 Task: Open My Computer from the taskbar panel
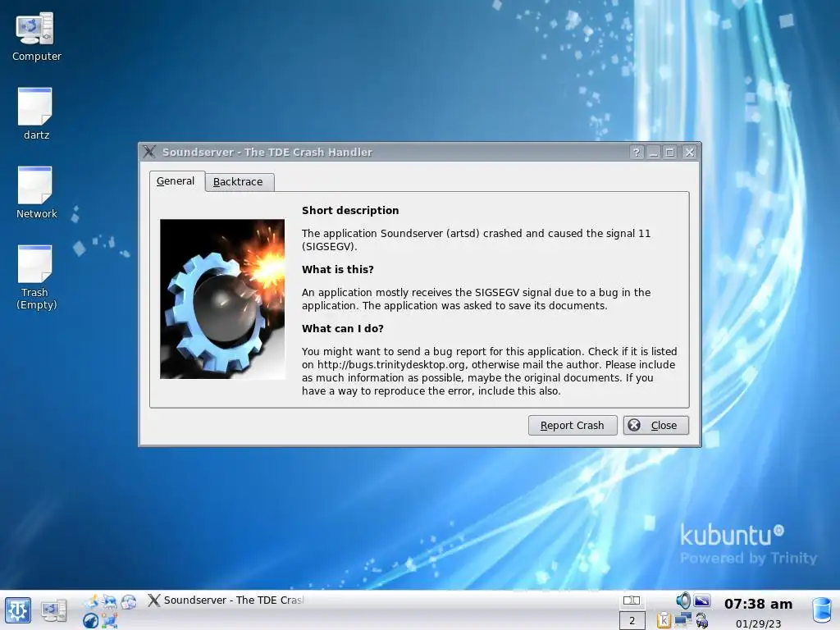coord(53,610)
